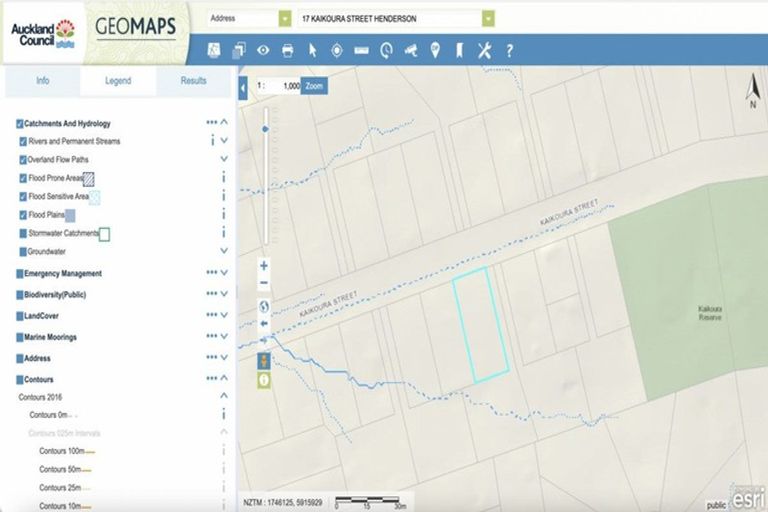The height and width of the screenshot is (512, 768).
Task: Click the zoom level slider handle
Action: point(265,129)
